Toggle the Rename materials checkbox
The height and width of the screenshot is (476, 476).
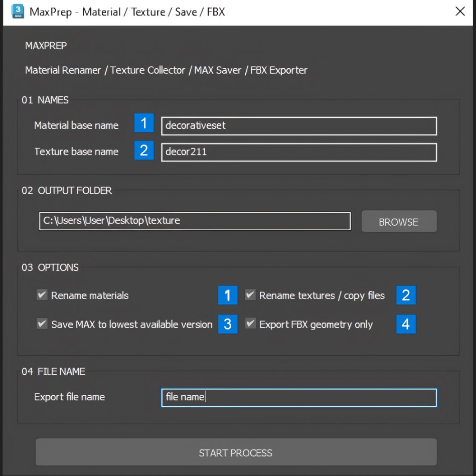42,295
